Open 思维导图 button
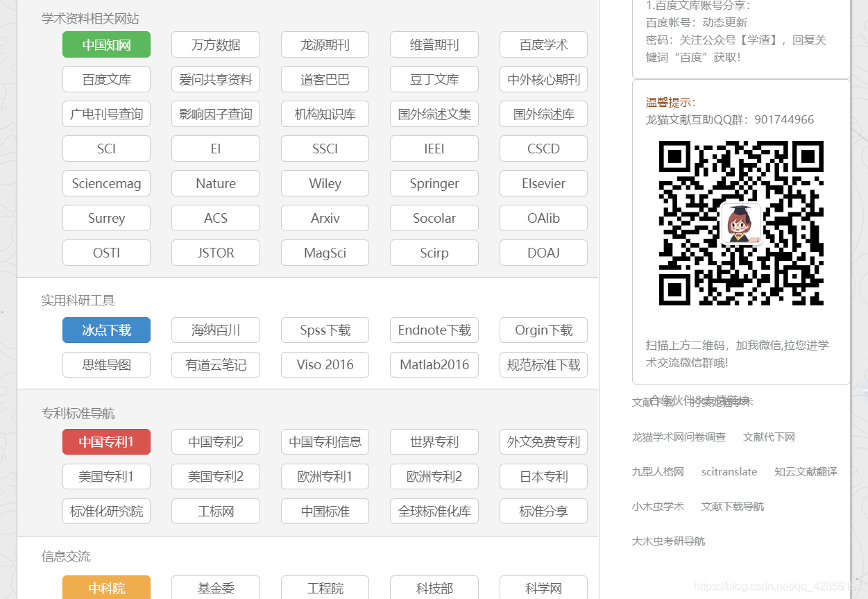The image size is (868, 599). pyautogui.click(x=106, y=364)
